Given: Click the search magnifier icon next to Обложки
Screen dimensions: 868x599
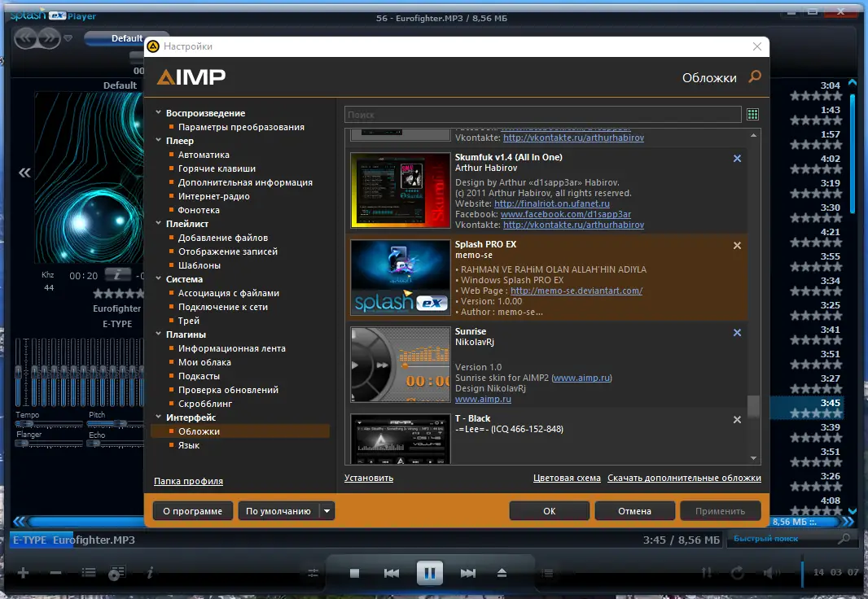Looking at the screenshot, I should pyautogui.click(x=755, y=77).
